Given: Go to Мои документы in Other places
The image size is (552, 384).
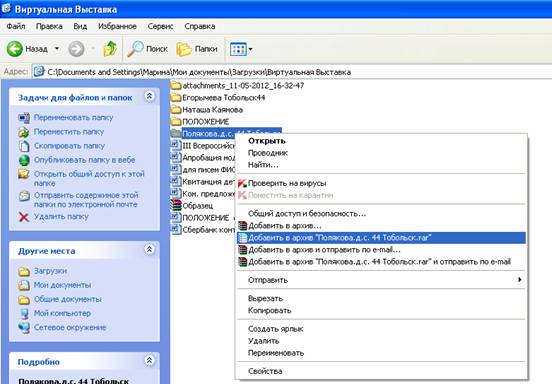Looking at the screenshot, I should 62,285.
